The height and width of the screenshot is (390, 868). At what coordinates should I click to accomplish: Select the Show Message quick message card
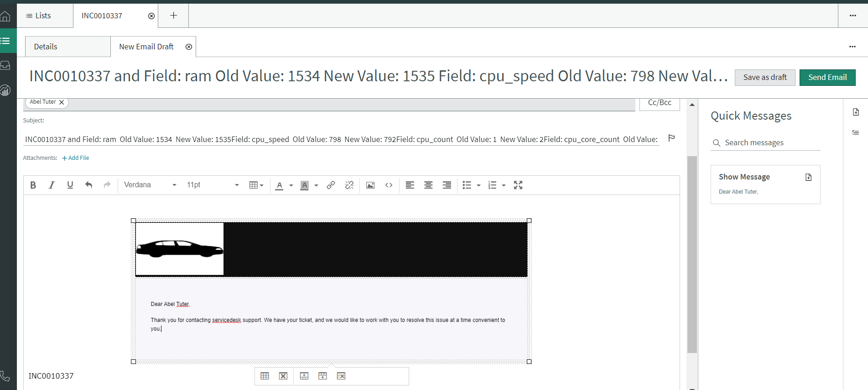click(765, 184)
